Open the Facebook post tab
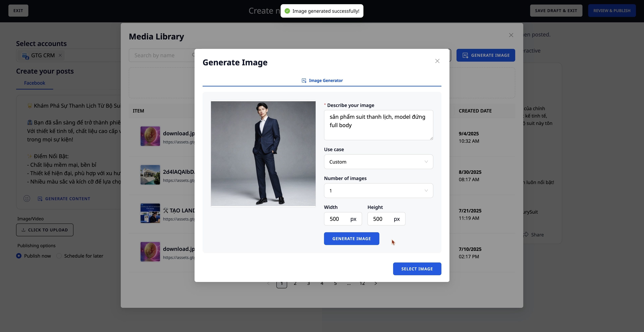Screen dimensions: 644x332 coord(35,83)
